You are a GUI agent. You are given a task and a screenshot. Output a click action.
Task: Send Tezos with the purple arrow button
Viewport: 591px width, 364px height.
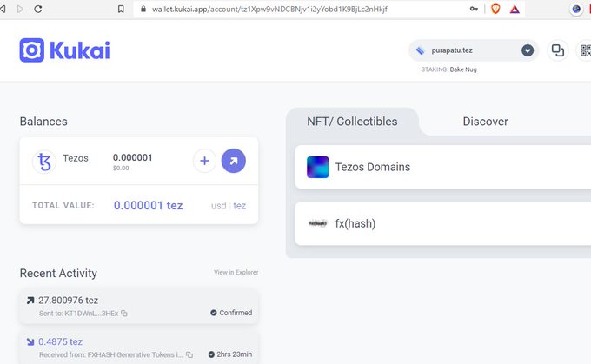tap(233, 161)
